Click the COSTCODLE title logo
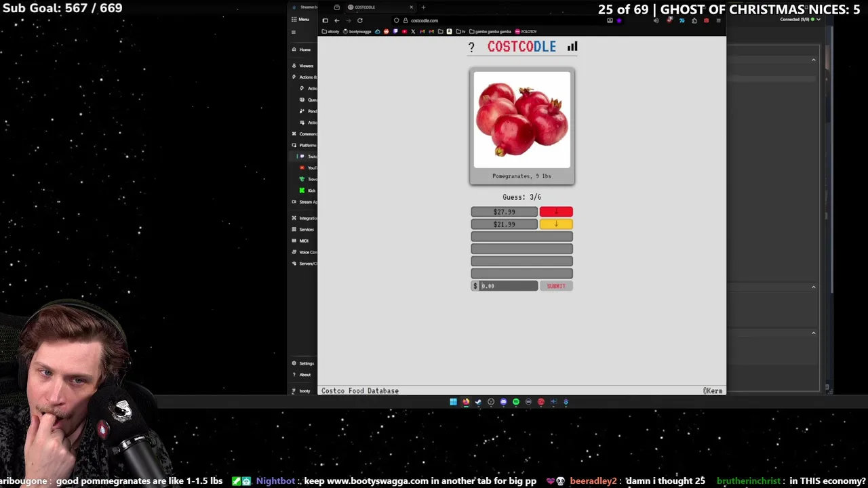 (521, 47)
